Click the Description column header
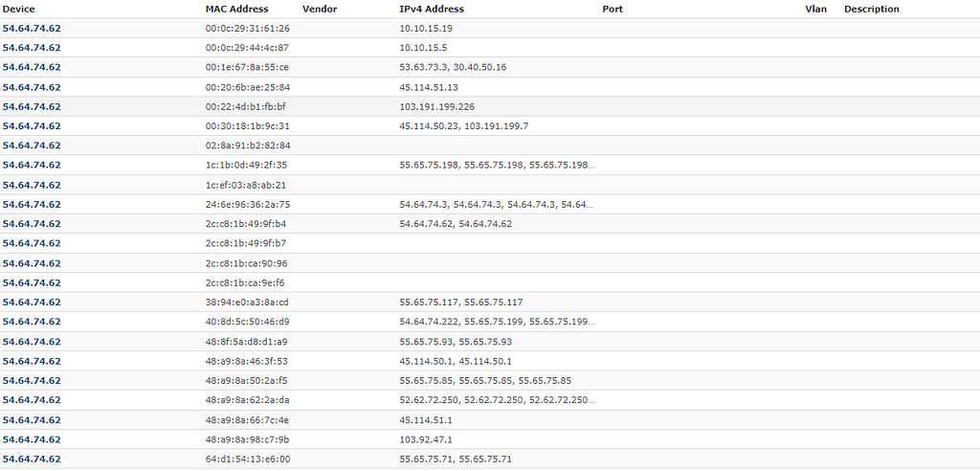This screenshot has width=980, height=471. click(x=872, y=9)
